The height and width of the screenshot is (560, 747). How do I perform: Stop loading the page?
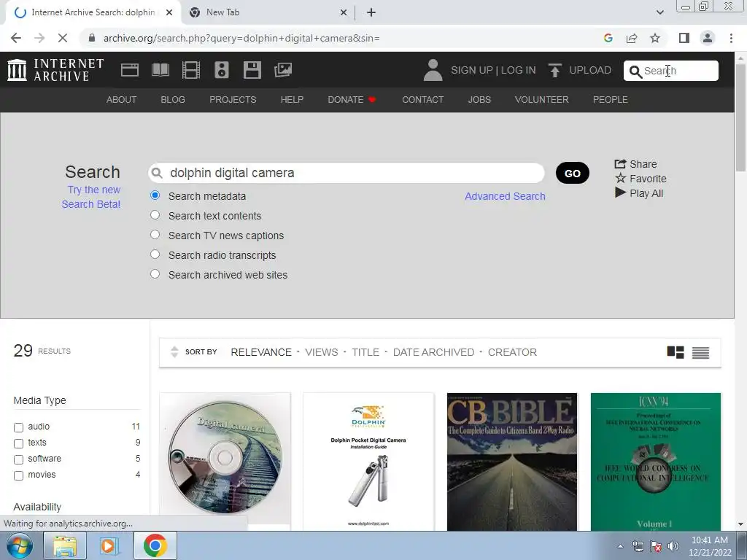tap(63, 38)
